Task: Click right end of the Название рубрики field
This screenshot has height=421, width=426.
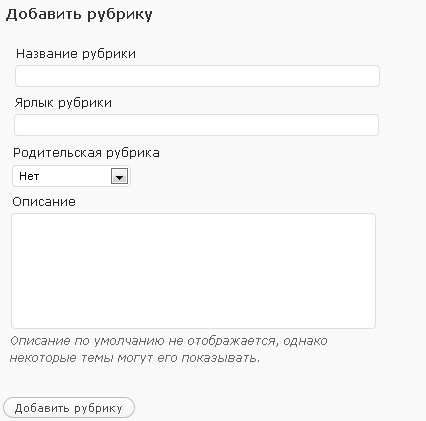Action: 374,76
